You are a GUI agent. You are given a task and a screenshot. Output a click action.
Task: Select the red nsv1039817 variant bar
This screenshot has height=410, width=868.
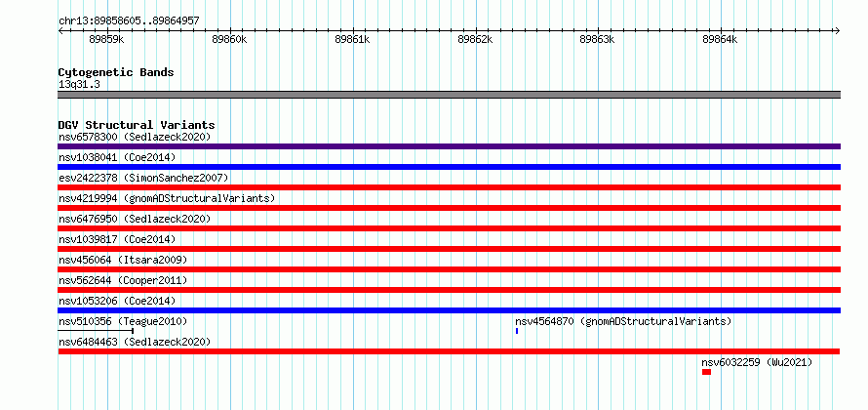tap(449, 249)
